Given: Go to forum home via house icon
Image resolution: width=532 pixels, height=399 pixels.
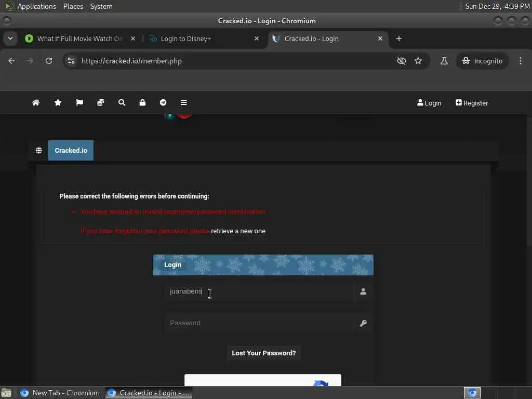Looking at the screenshot, I should pos(36,103).
